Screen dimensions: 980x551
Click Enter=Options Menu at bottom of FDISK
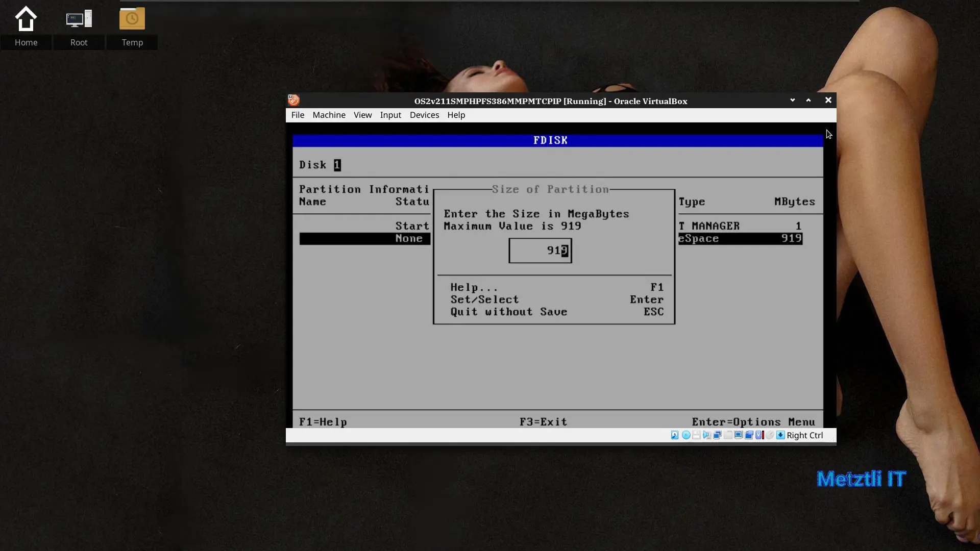coord(753,422)
